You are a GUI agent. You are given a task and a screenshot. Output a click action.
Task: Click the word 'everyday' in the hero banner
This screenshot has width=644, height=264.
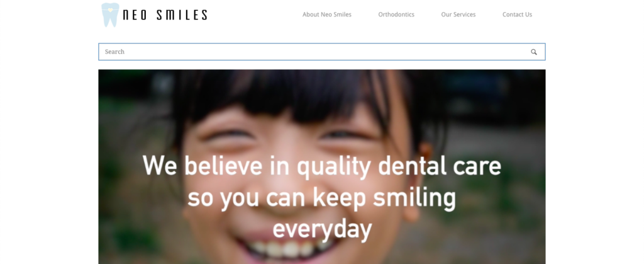click(323, 230)
